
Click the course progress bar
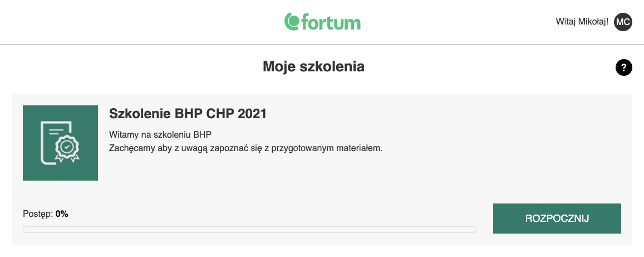[249, 230]
